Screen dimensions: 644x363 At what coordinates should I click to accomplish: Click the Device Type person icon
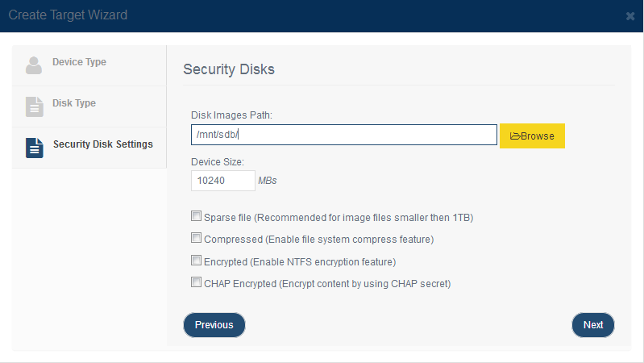click(x=34, y=65)
